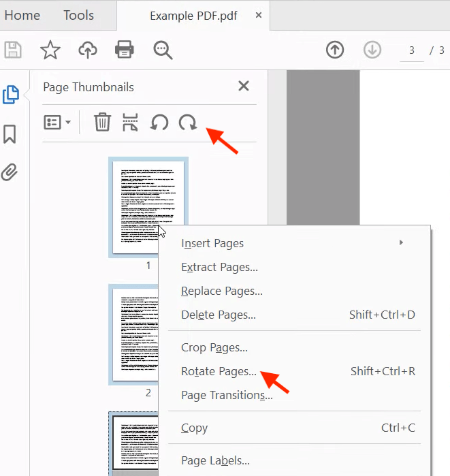Print the document using printer icon

pos(124,50)
